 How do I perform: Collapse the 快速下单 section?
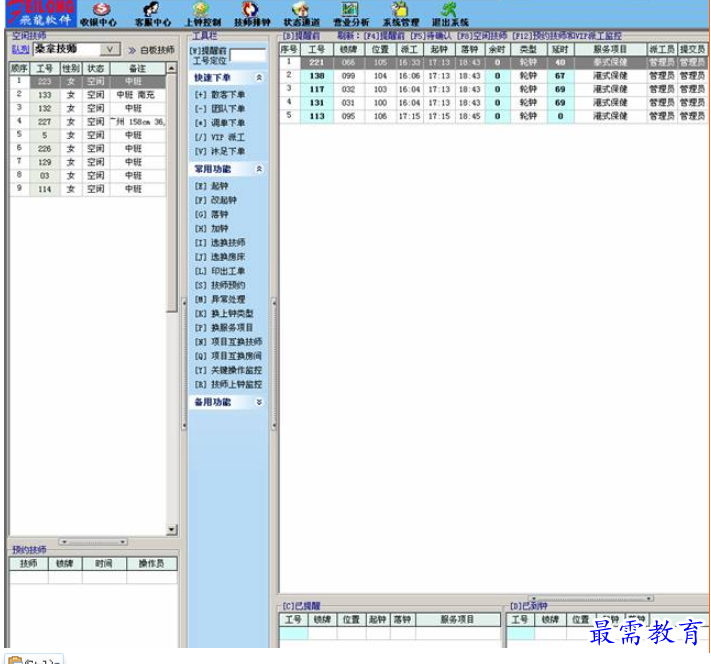[x=259, y=77]
